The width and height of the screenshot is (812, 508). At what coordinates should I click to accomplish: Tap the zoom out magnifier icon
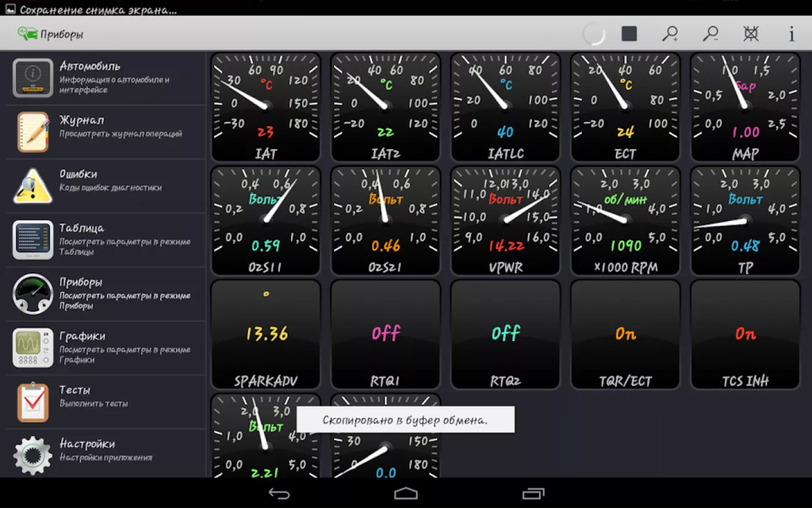tap(710, 34)
